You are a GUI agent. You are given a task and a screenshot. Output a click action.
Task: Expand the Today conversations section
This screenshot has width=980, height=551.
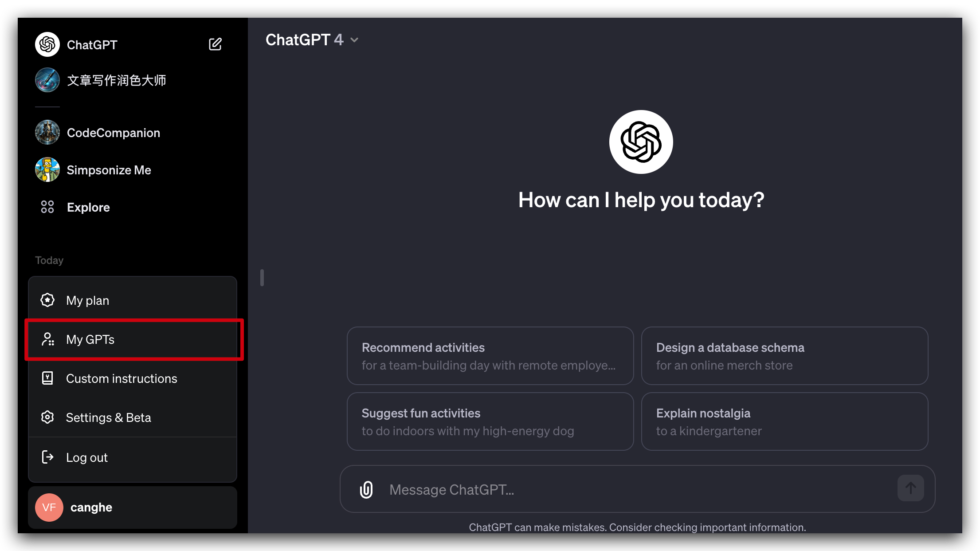[x=50, y=260]
